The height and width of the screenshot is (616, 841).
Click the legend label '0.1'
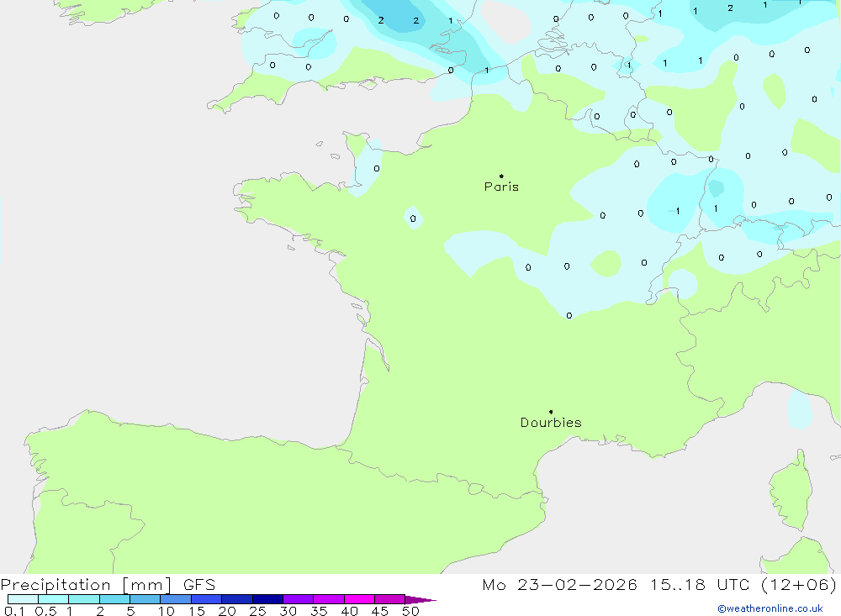click(x=14, y=611)
